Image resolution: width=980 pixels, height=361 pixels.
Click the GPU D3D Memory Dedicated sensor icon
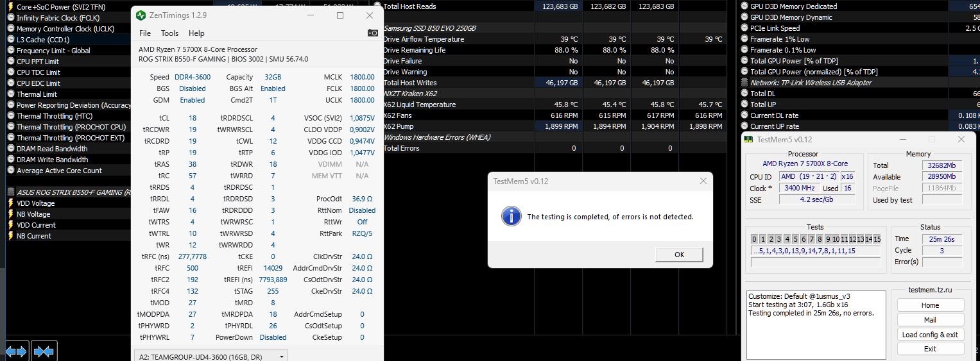click(744, 6)
